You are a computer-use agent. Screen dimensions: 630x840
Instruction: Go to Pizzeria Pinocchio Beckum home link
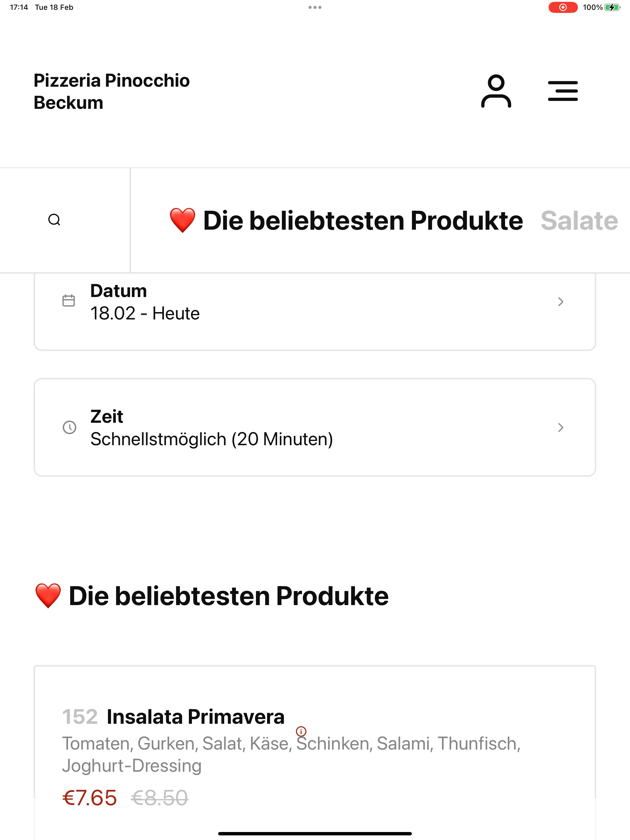(112, 92)
